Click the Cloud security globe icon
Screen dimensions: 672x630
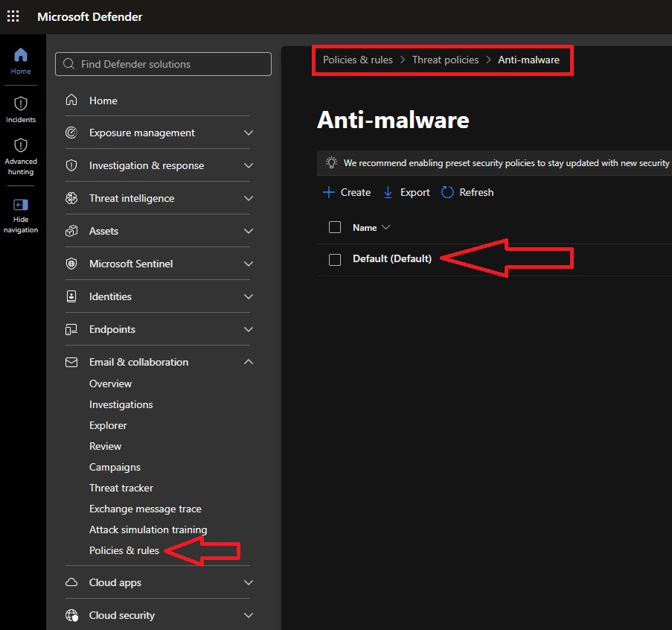(71, 615)
